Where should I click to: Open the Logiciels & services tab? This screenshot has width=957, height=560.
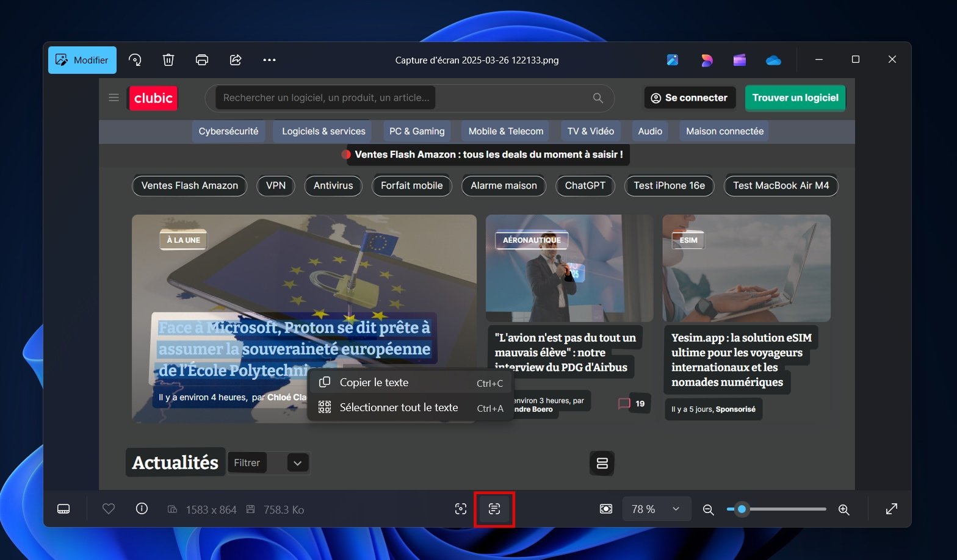click(323, 131)
